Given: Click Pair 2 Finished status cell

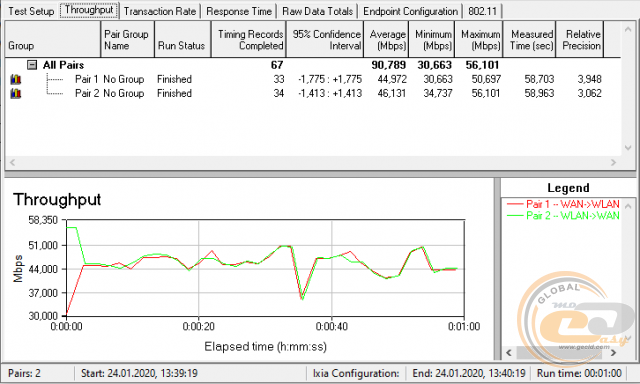Looking at the screenshot, I should [x=174, y=93].
